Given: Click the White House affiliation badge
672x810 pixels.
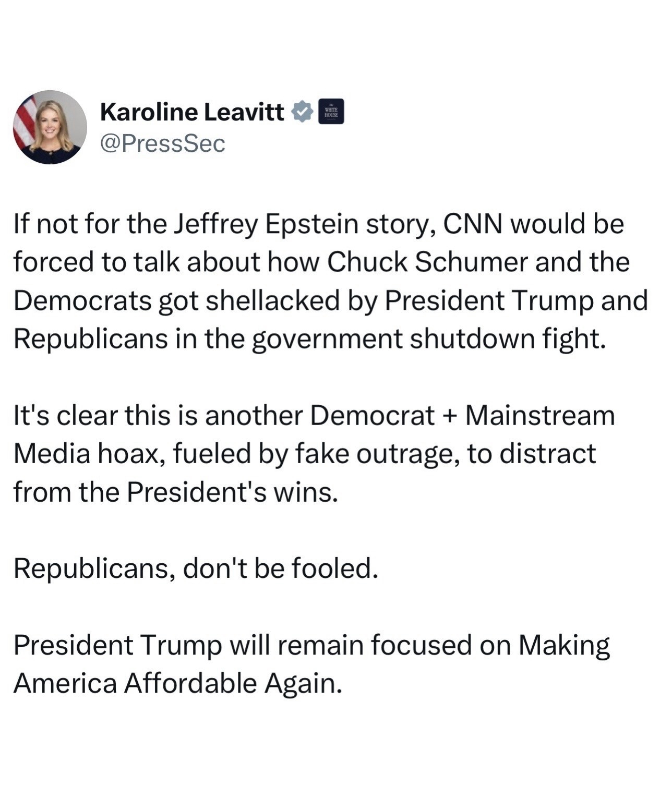Looking at the screenshot, I should tap(331, 112).
